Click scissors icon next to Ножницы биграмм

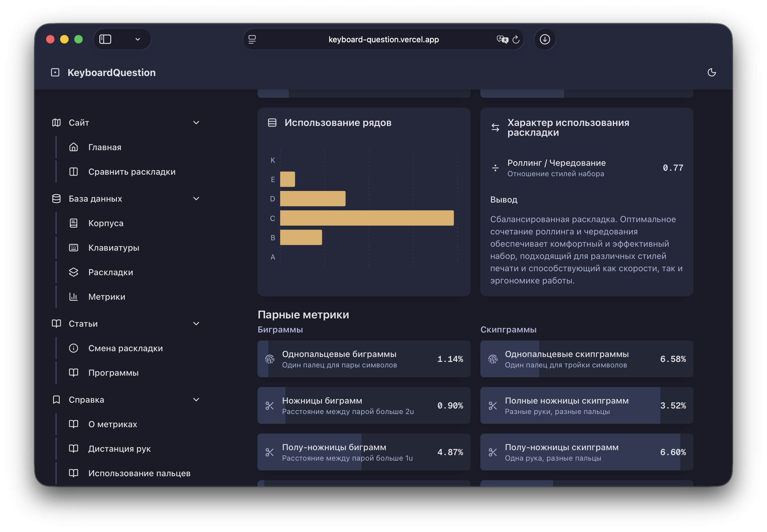coord(269,406)
